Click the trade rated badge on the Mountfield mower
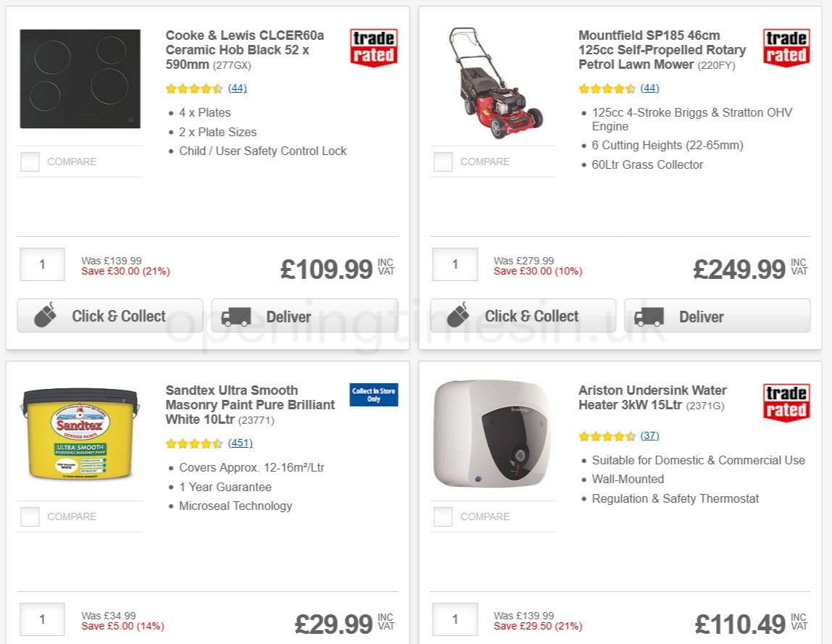Viewport: 832px width, 644px height. point(786,45)
